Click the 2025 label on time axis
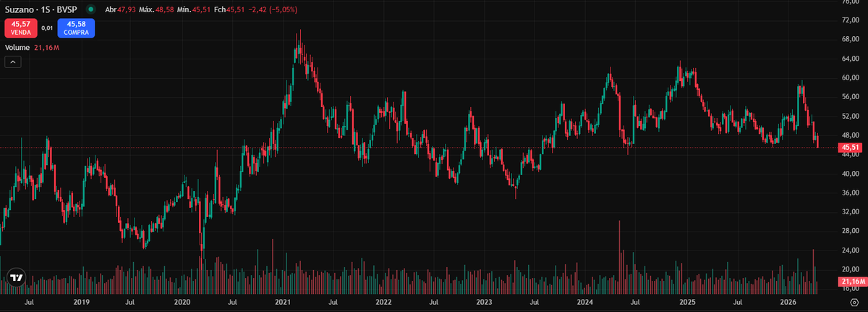Screen dimensions: 868x312 [687, 301]
